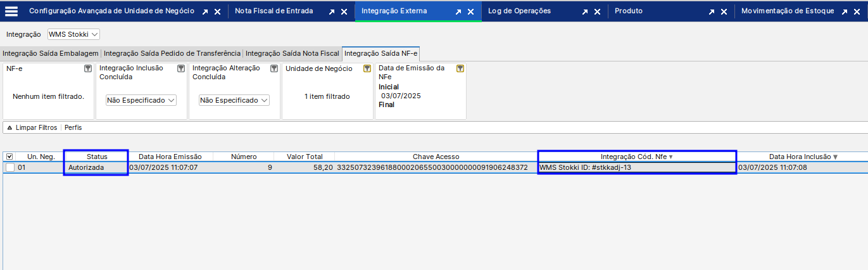
Task: Click the inclusion date 03/07/2025 11:07:08 cell
Action: [x=802, y=167]
